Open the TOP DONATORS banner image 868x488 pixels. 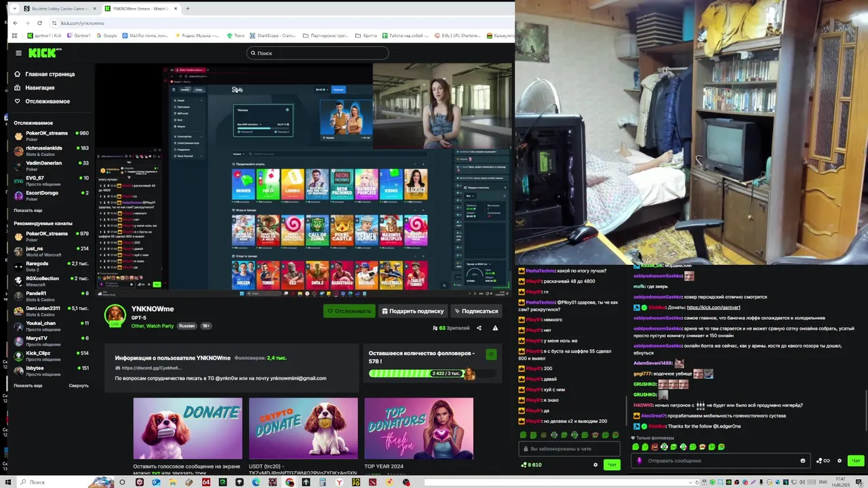[418, 428]
